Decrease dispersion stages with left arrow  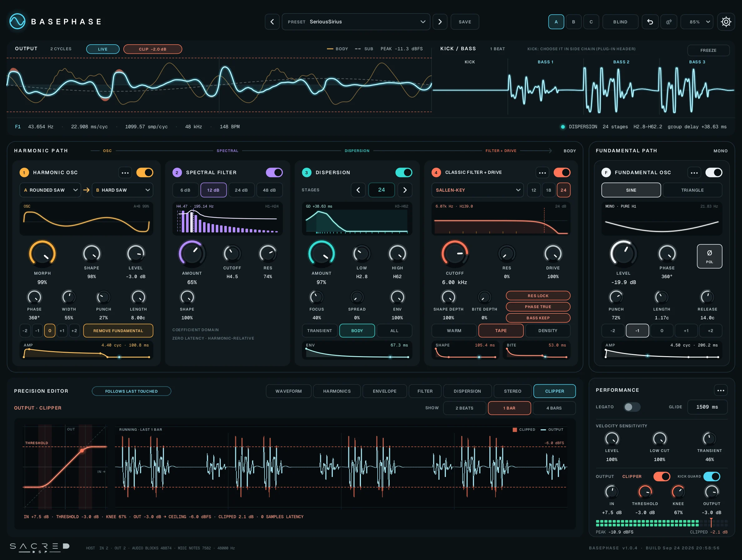[358, 190]
